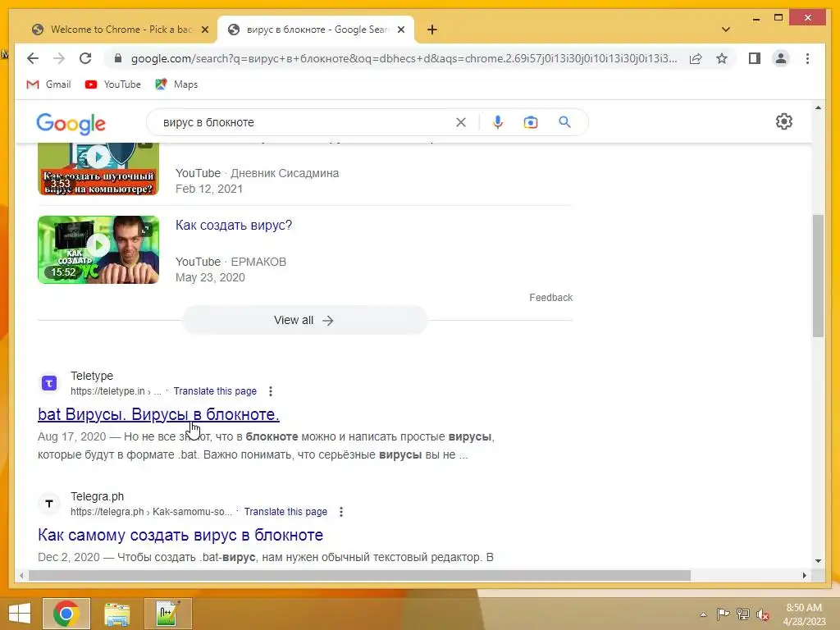Open Chrome from the taskbar
The width and height of the screenshot is (840, 630).
point(66,614)
